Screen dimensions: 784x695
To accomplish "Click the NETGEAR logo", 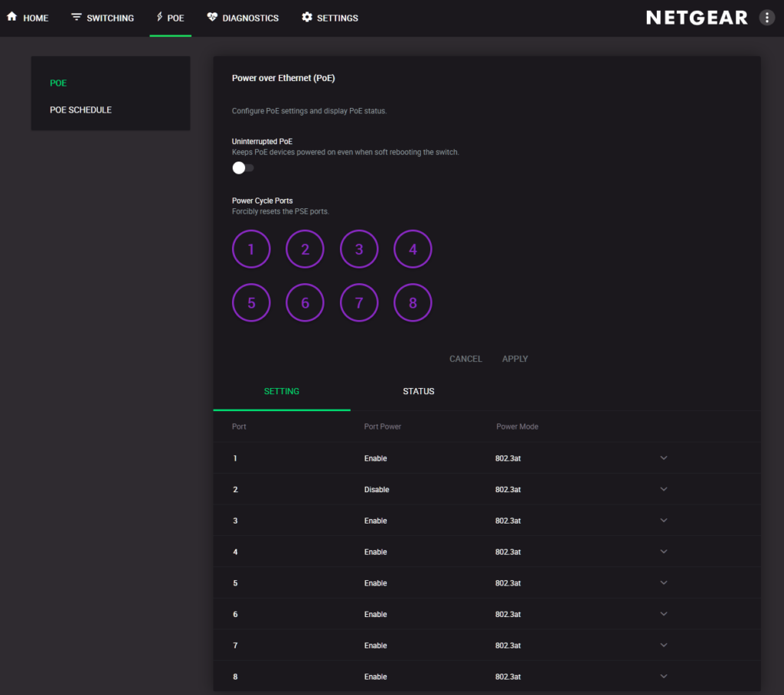I will [697, 18].
